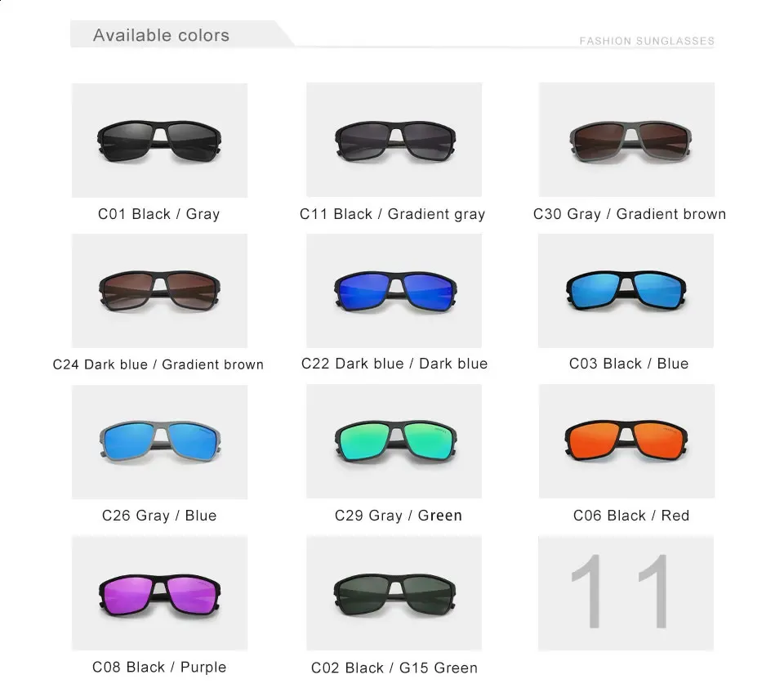Image resolution: width=784 pixels, height=697 pixels.
Task: Select the C06 Black / Red sunglasses
Action: click(x=626, y=441)
